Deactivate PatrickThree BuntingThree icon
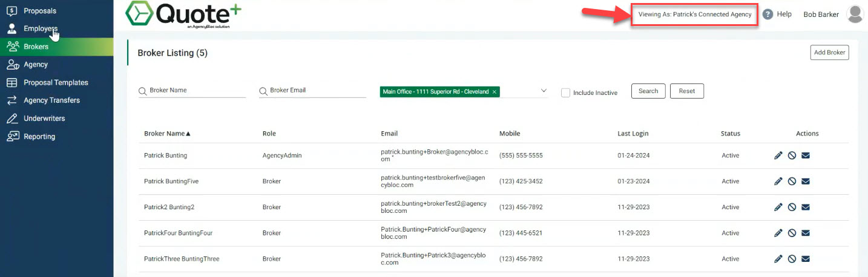 (x=792, y=259)
